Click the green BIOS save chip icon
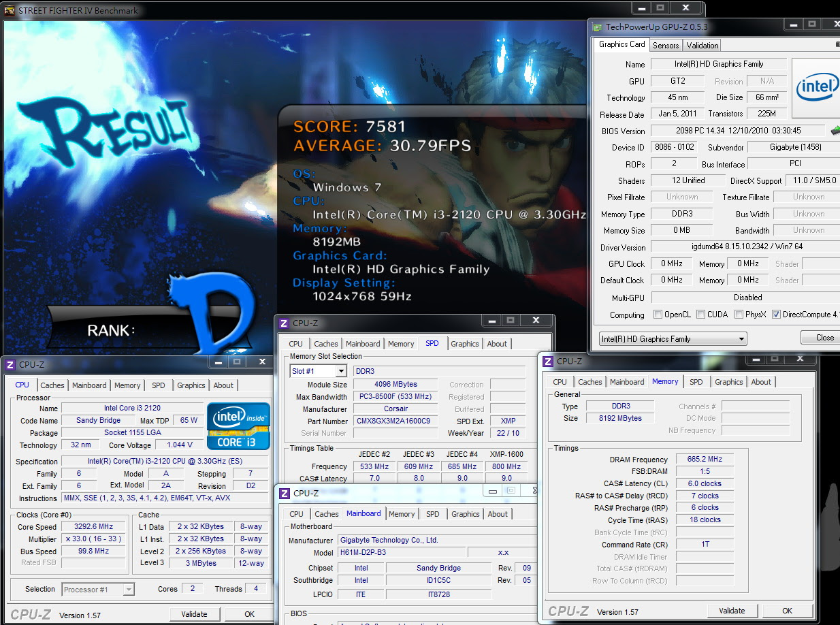Screen dimensions: 840x625 [x=835, y=131]
